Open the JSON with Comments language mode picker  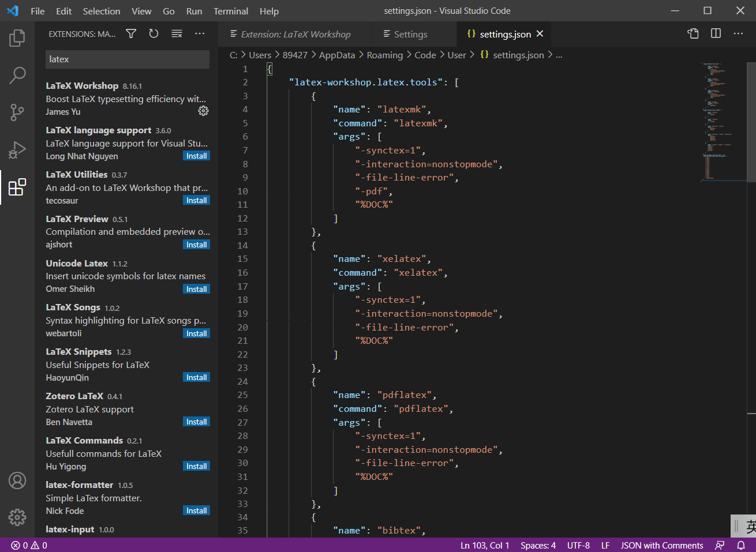pyautogui.click(x=662, y=545)
